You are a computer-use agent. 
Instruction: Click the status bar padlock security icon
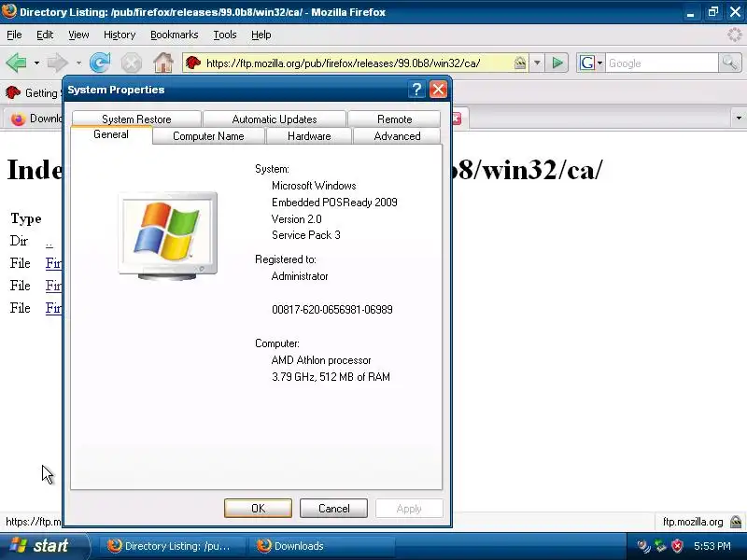click(x=736, y=522)
